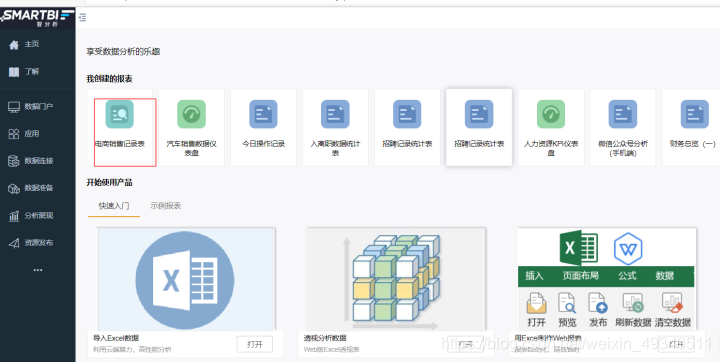The width and height of the screenshot is (720, 362).
Task: Click the 透视分析数据 cube thumbnail
Action: tap(395, 279)
